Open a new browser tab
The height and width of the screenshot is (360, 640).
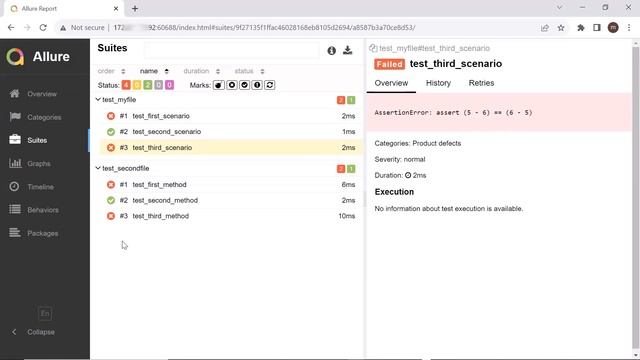point(135,9)
